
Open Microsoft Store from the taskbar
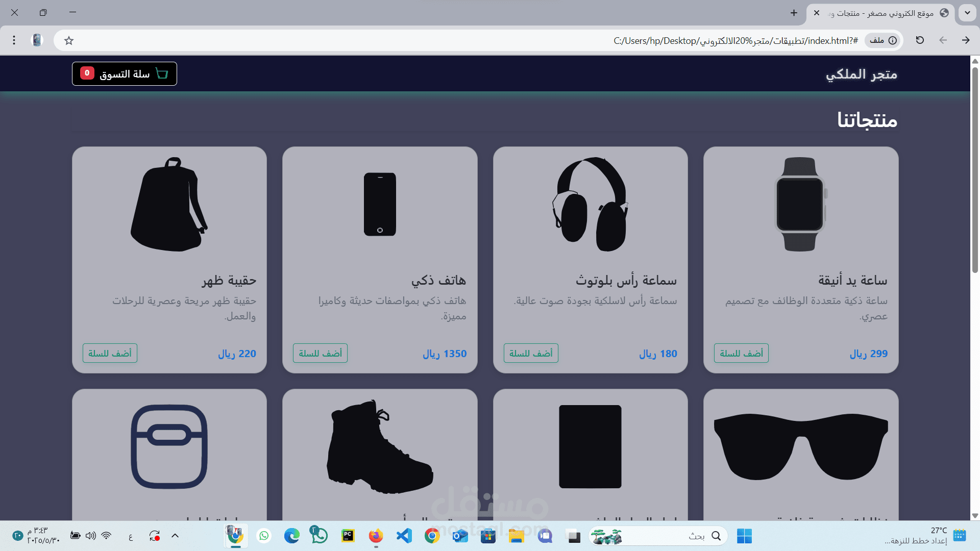coord(488,536)
